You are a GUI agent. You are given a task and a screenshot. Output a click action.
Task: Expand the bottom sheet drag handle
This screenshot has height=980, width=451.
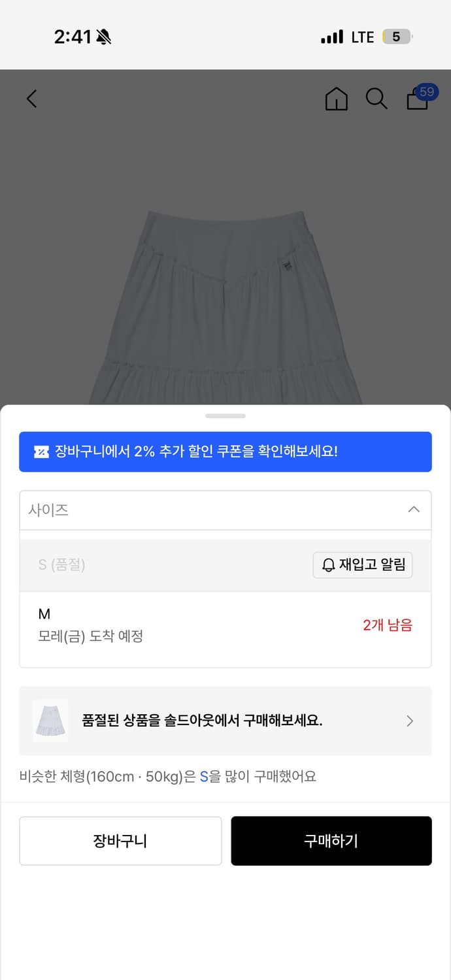[225, 416]
